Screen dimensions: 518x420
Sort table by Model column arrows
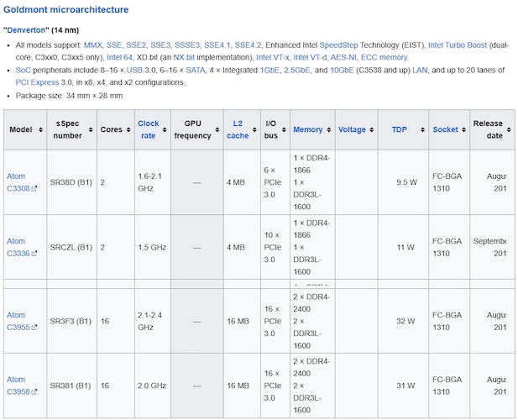[40, 129]
